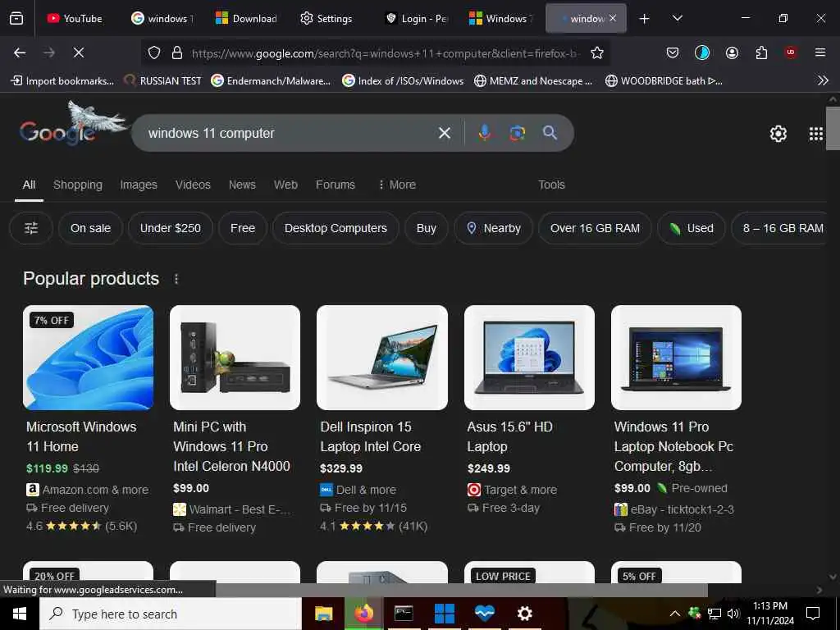Open Popular products three-dot options
The image size is (840, 630).
click(176, 279)
